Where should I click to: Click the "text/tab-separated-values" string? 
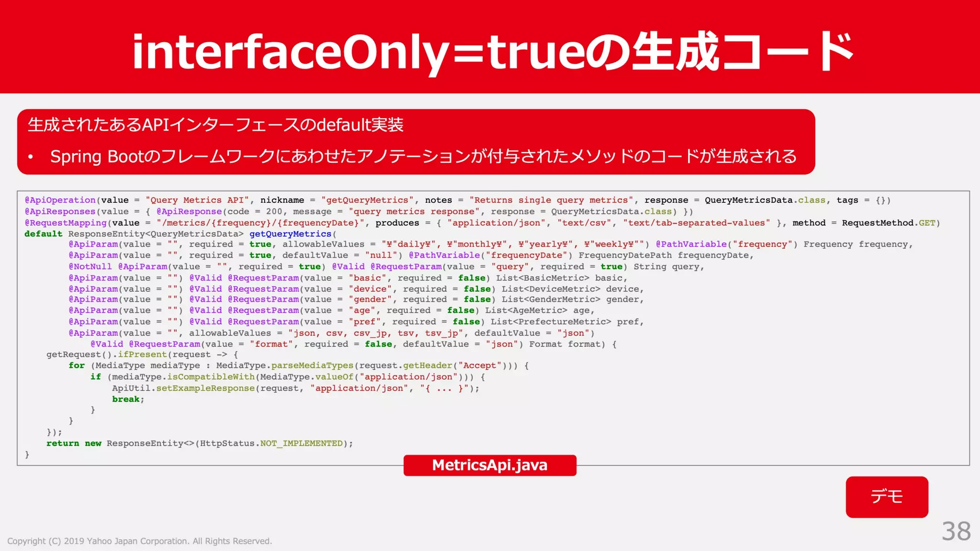696,223
